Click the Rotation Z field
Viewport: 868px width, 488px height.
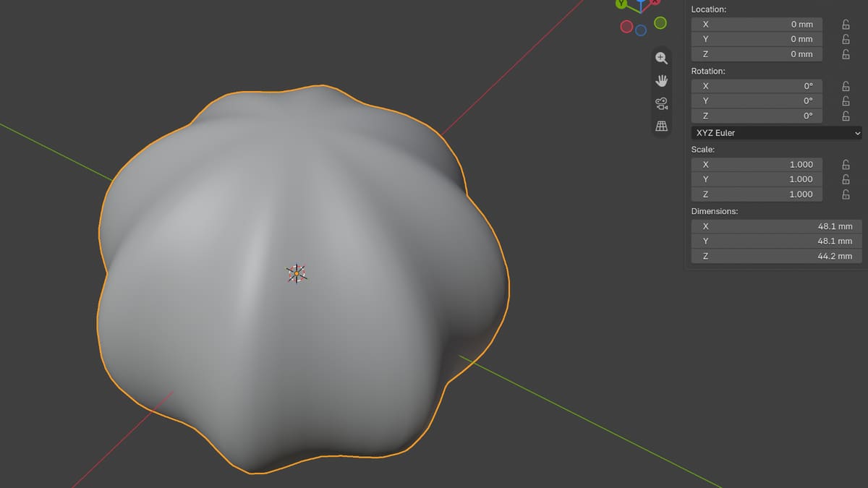coord(757,116)
